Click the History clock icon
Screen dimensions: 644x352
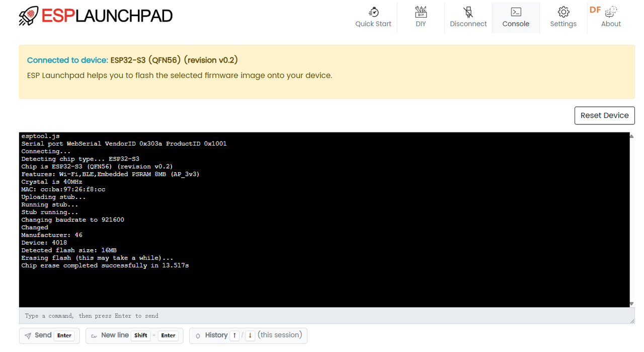tap(198, 336)
